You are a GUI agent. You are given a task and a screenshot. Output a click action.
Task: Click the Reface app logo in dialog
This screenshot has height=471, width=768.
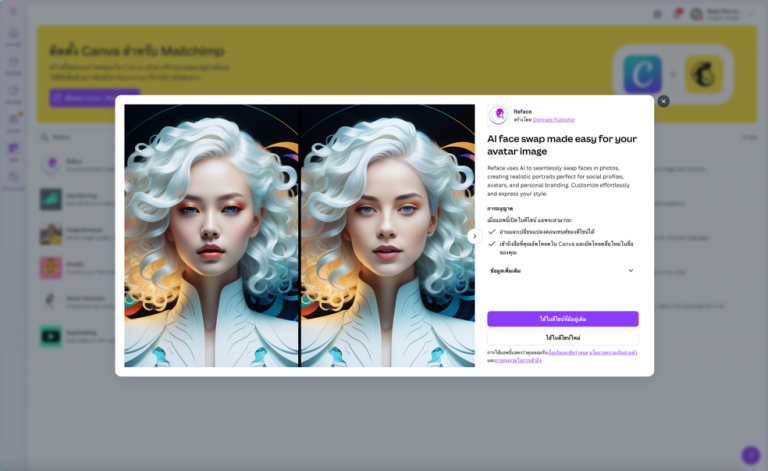tap(498, 115)
